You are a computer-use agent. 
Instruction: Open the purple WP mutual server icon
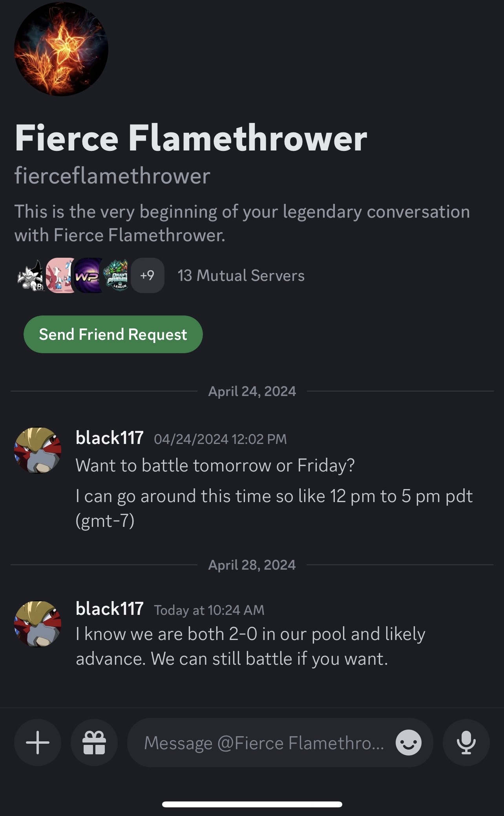click(89, 275)
